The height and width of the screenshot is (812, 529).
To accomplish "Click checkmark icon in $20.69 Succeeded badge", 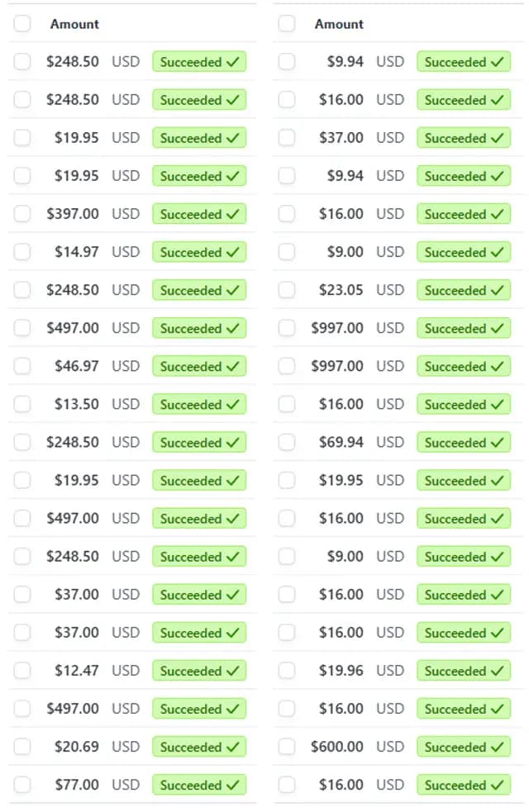I will click(233, 747).
